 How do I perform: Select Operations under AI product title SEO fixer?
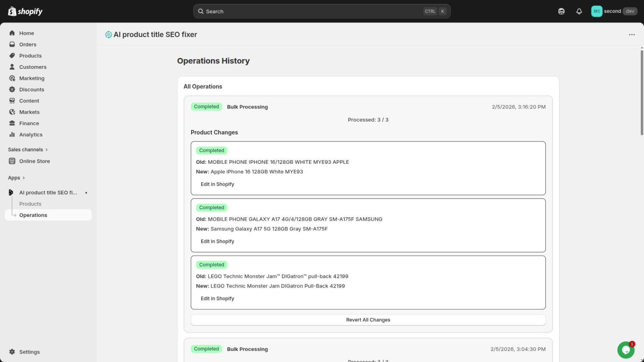click(x=33, y=215)
